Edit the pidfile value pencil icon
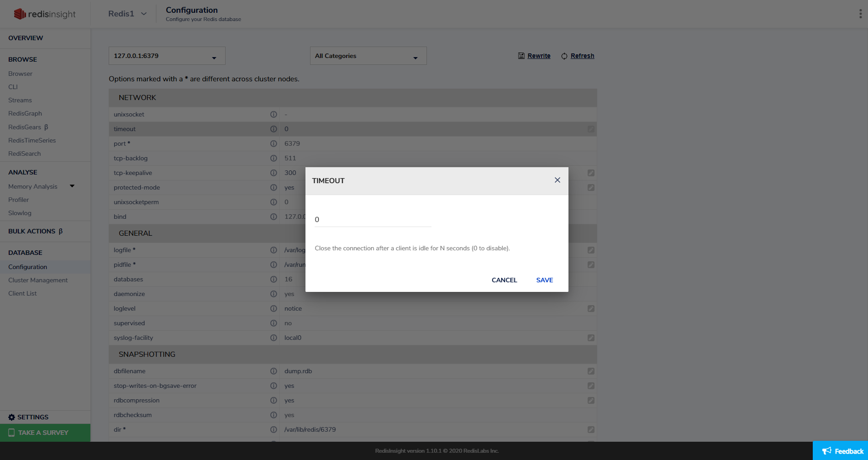This screenshot has height=460, width=868. 591,264
